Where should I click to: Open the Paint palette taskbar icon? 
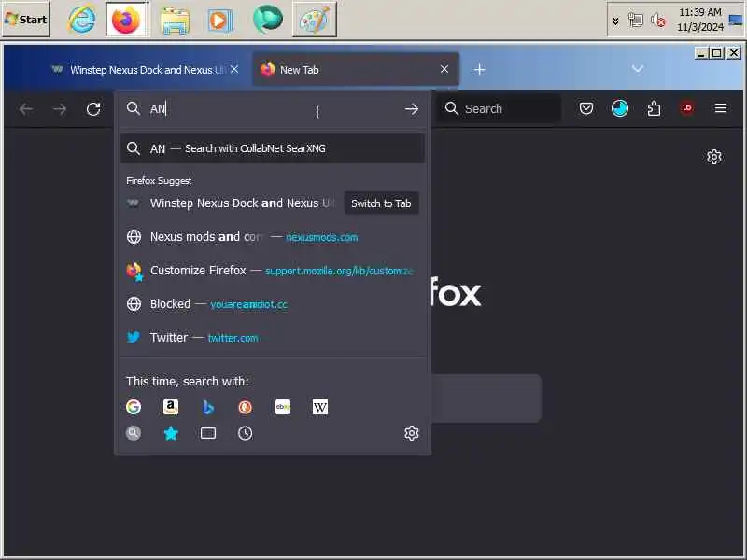[315, 20]
